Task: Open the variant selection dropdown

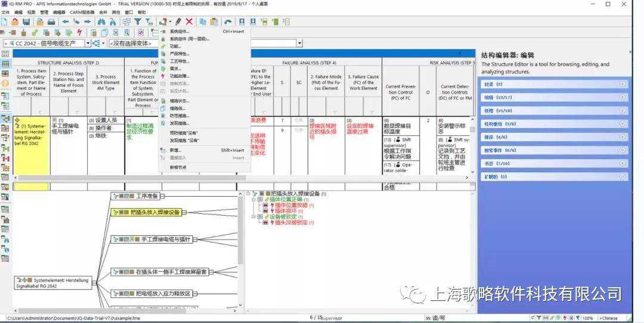Action: (299, 44)
